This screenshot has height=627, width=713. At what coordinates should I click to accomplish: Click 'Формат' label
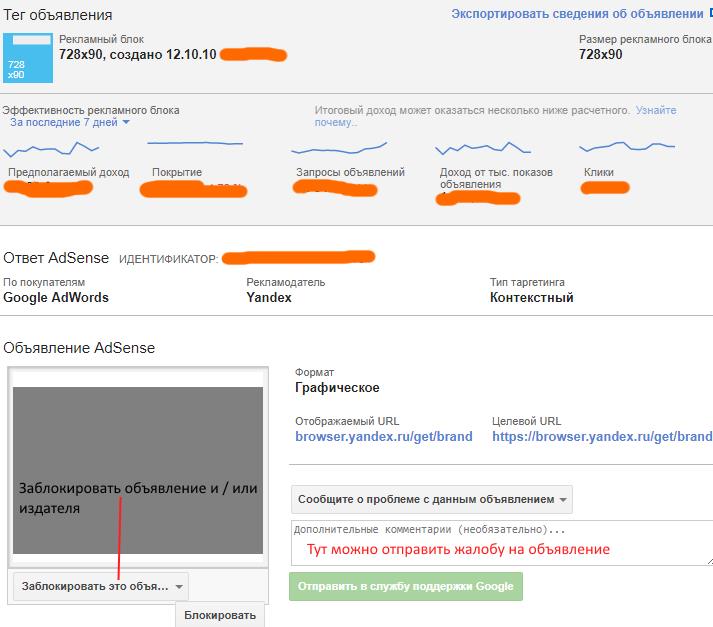click(x=314, y=372)
